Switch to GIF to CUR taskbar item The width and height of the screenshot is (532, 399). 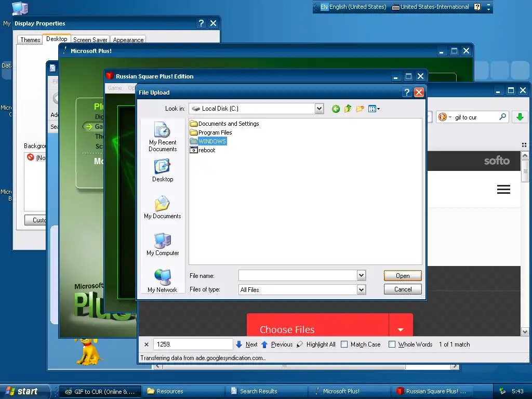coord(100,391)
